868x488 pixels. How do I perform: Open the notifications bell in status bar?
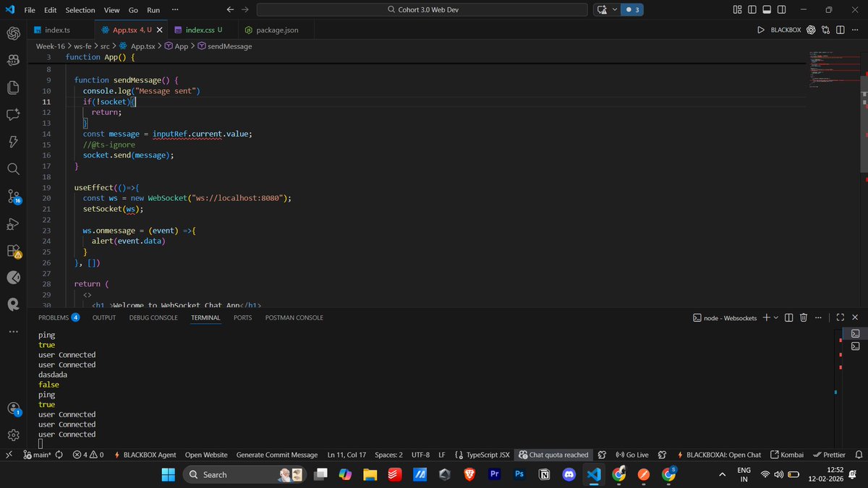point(858,455)
